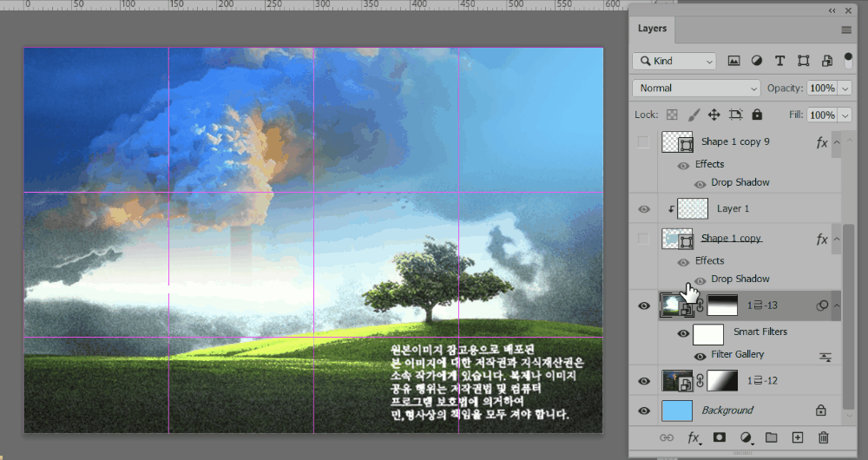The height and width of the screenshot is (460, 868).
Task: Create new fill or adjustment layer
Action: click(746, 437)
